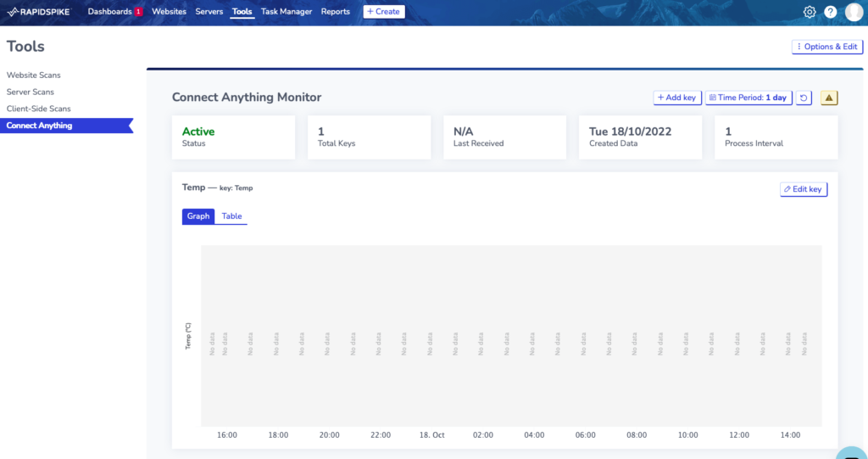Click the Tue 18/10/2022 created date
The height and width of the screenshot is (459, 868).
630,132
